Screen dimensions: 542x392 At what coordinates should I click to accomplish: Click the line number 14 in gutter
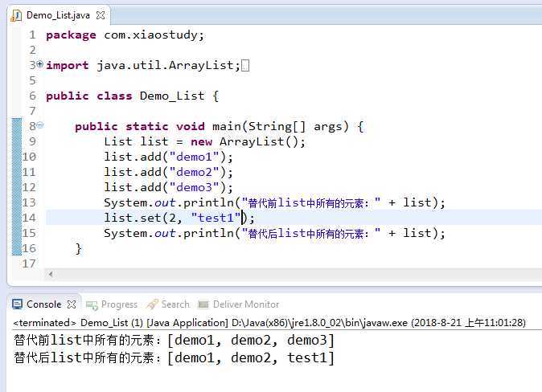pyautogui.click(x=29, y=218)
